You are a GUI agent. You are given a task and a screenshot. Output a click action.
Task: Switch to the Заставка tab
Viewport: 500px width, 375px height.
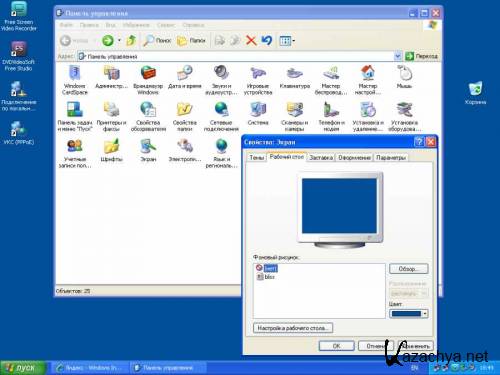tap(321, 158)
